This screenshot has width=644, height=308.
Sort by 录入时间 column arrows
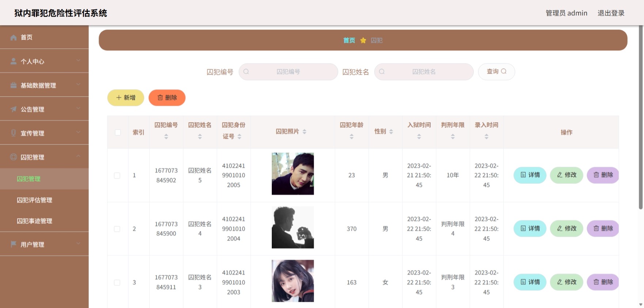point(486,136)
